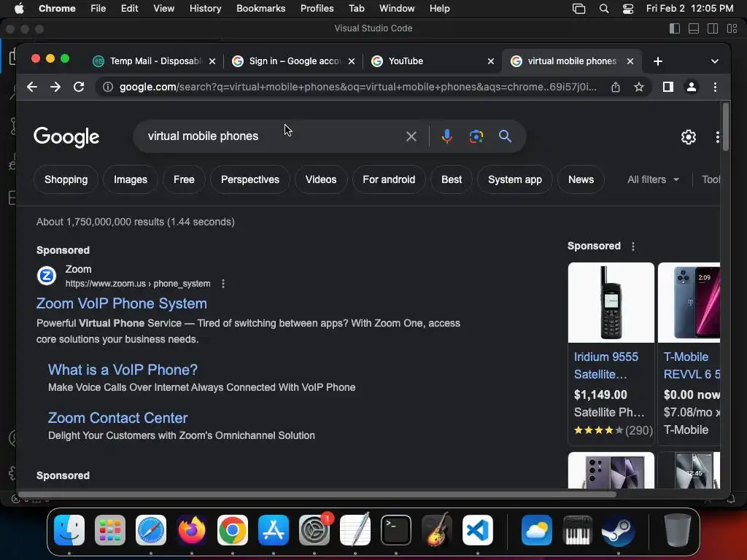
Task: Toggle the panel in VS Code window
Action: 694,28
